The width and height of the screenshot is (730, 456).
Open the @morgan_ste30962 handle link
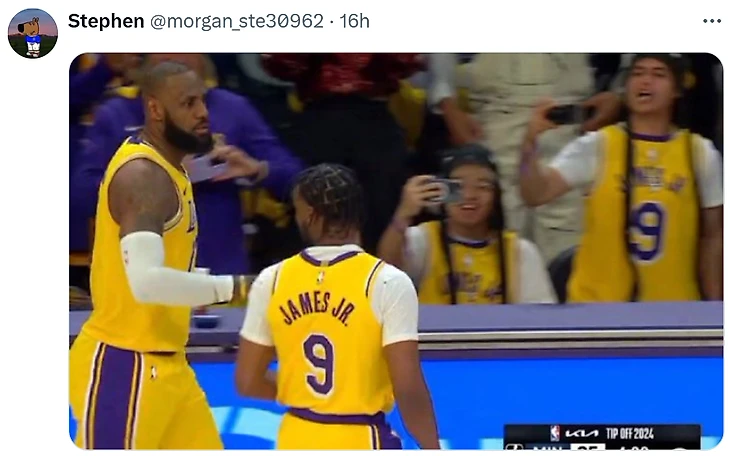[x=237, y=21]
